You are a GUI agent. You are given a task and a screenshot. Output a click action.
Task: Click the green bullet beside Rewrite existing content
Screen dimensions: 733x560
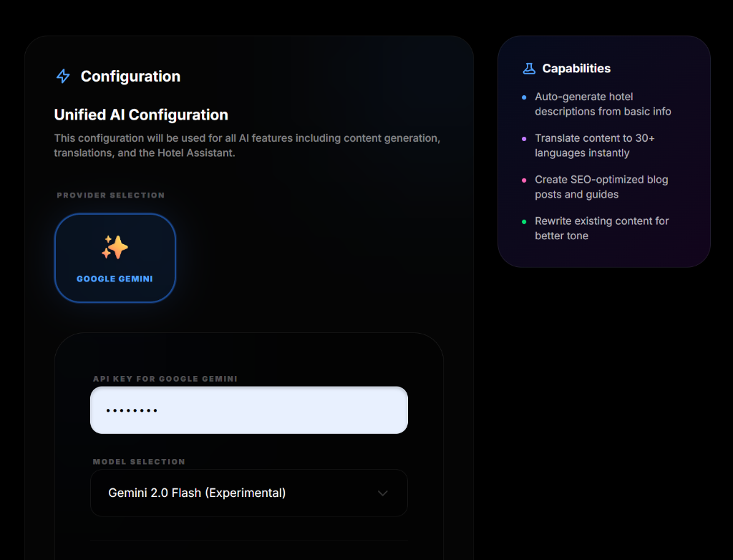coord(524,221)
